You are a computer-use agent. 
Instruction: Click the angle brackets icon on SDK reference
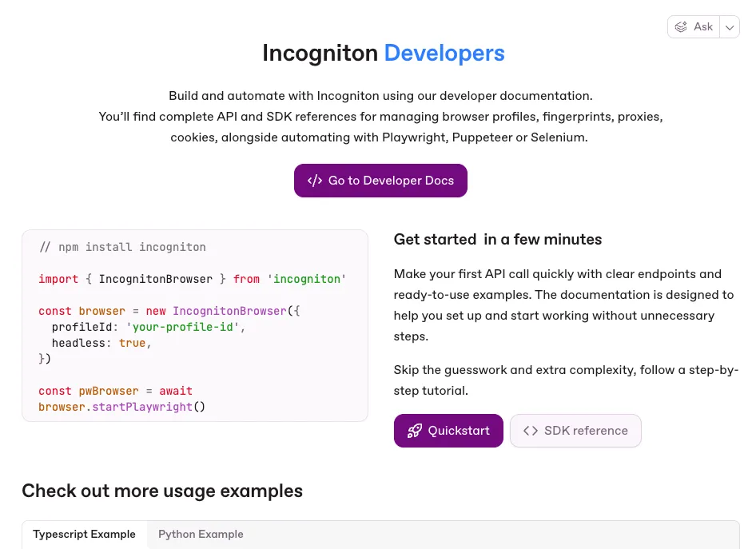(531, 431)
